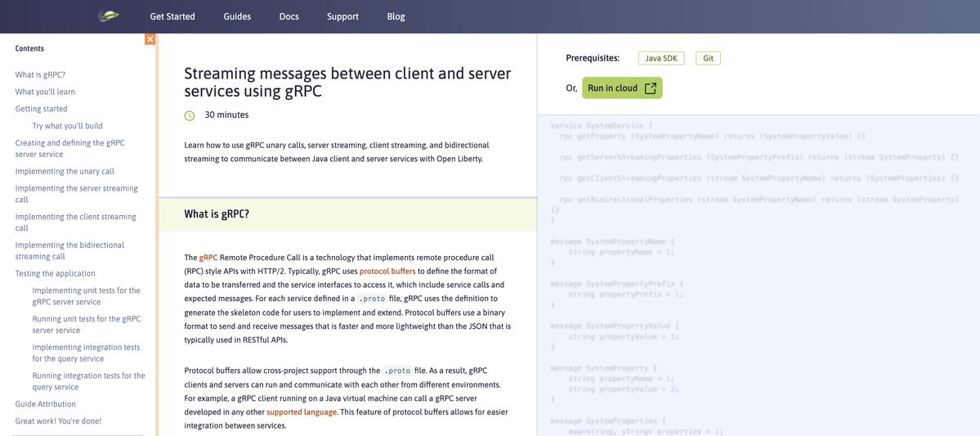This screenshot has width=980, height=436.
Task: Click the message SystemPropertyPrefix code line
Action: pos(617,283)
